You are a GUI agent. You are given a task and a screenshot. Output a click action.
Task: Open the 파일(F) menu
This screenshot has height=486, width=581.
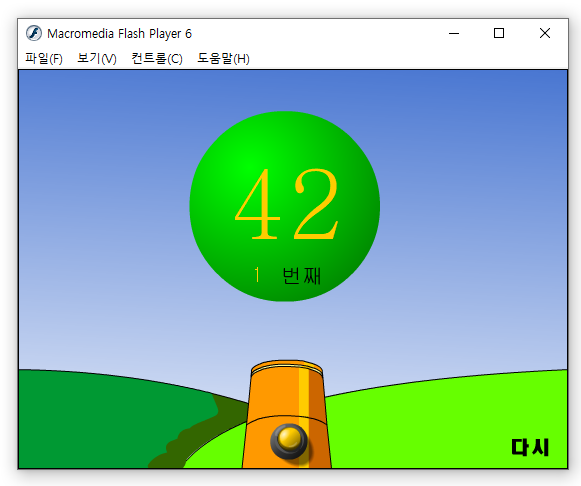coord(44,59)
